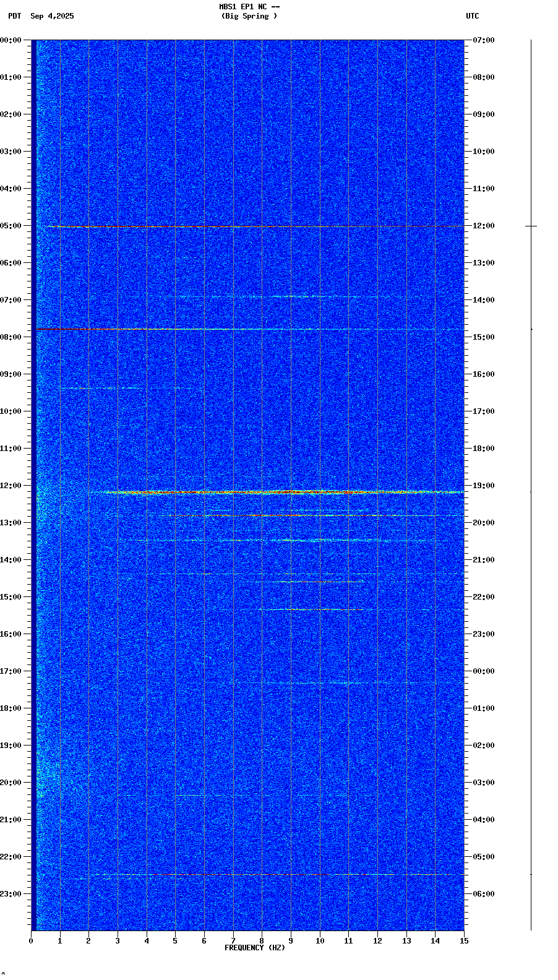Viewport: 558px width, 980px height.
Task: Click the UTC 20:00 time label
Action: pos(484,523)
